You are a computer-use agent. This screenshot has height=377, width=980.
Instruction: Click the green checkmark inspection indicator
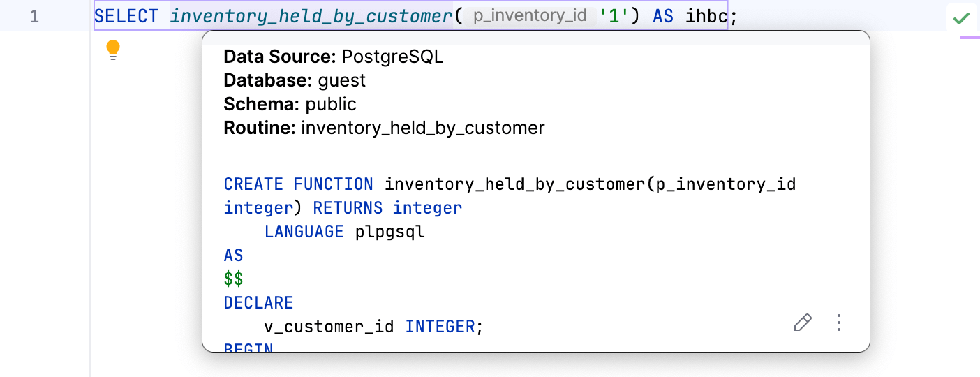tap(962, 17)
